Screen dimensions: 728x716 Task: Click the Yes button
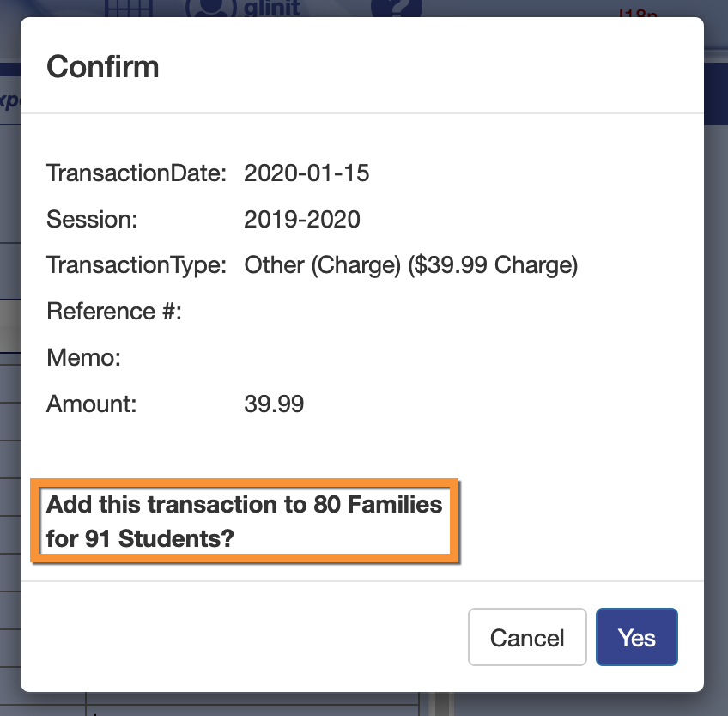(x=636, y=638)
